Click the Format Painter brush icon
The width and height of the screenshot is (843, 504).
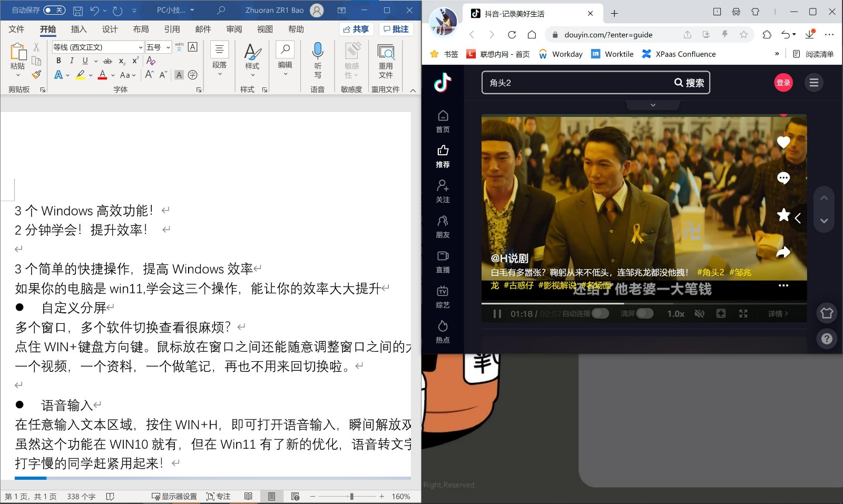[36, 75]
